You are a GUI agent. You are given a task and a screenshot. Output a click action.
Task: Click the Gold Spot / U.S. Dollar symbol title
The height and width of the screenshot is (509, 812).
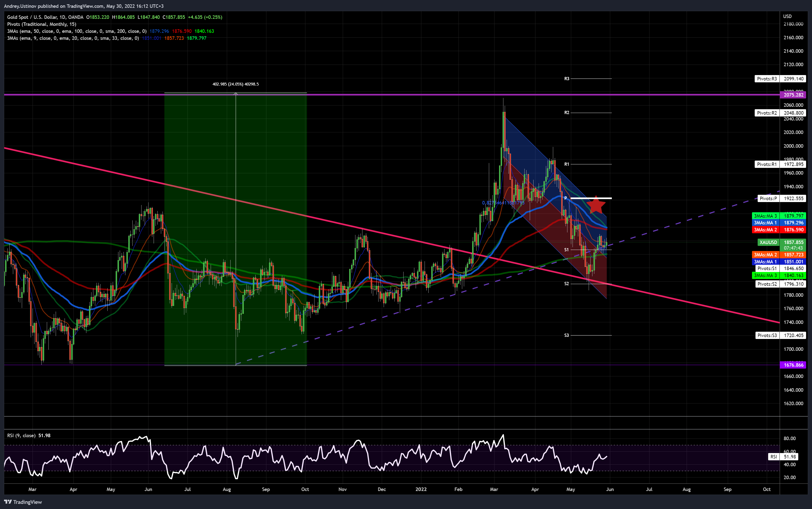(45, 17)
